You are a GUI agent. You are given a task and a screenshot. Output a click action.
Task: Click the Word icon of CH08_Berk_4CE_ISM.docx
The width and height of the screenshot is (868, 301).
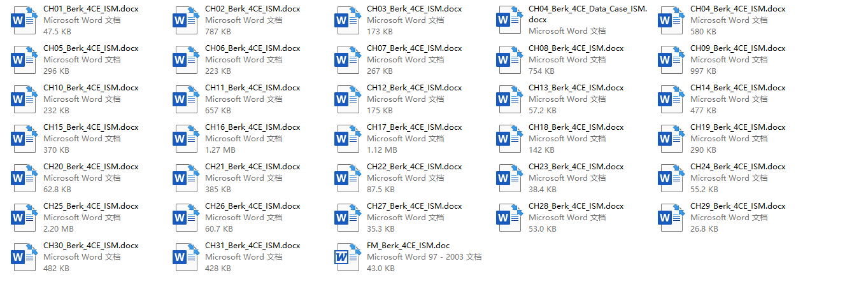point(510,60)
